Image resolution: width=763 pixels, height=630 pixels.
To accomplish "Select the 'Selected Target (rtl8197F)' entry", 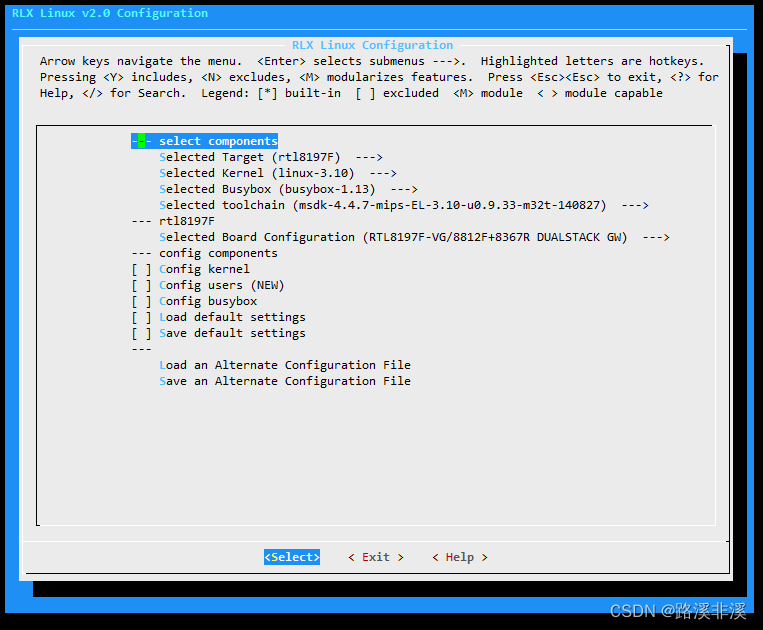I will [250, 157].
